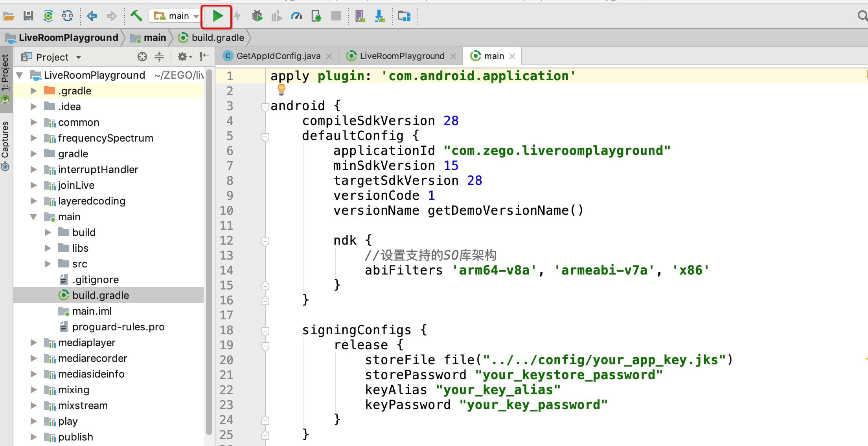
Task: Hide the Project tool window
Action: click(x=204, y=57)
